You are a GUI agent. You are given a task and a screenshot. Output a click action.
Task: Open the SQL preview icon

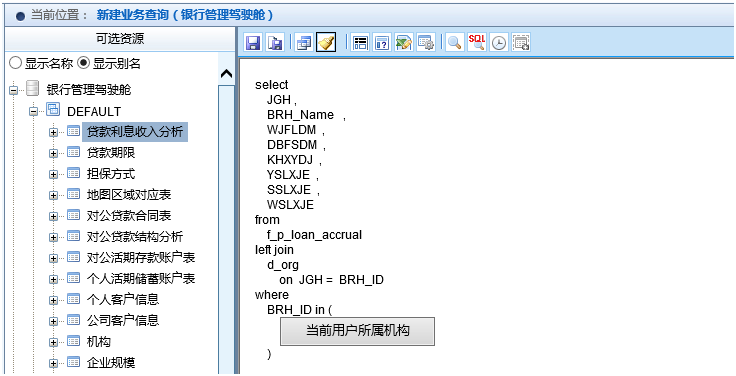click(477, 43)
